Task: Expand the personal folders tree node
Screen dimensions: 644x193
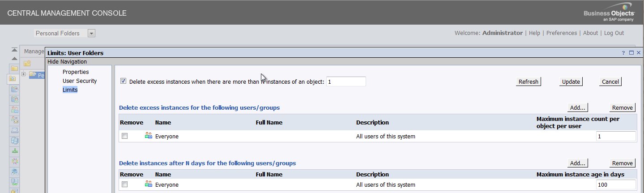Action: [24, 74]
